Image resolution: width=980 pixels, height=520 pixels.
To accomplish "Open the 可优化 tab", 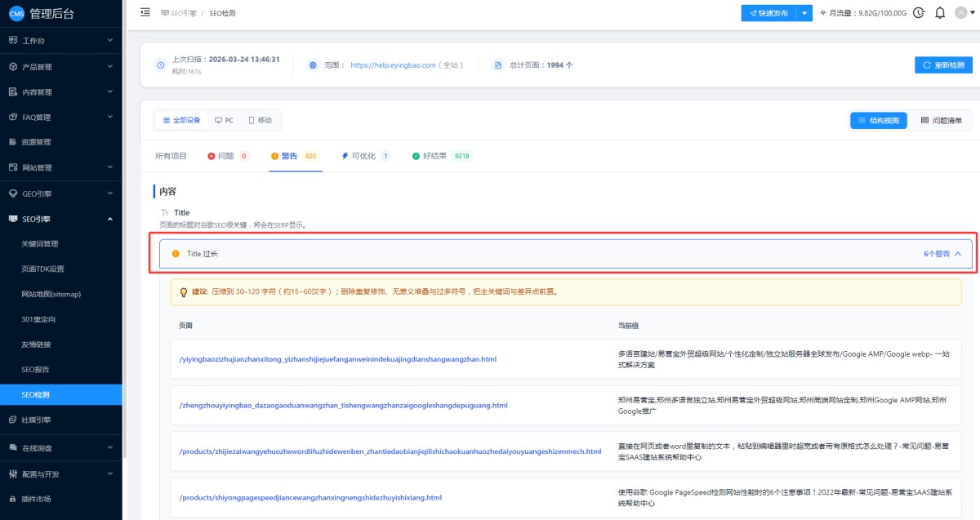I will [x=358, y=156].
